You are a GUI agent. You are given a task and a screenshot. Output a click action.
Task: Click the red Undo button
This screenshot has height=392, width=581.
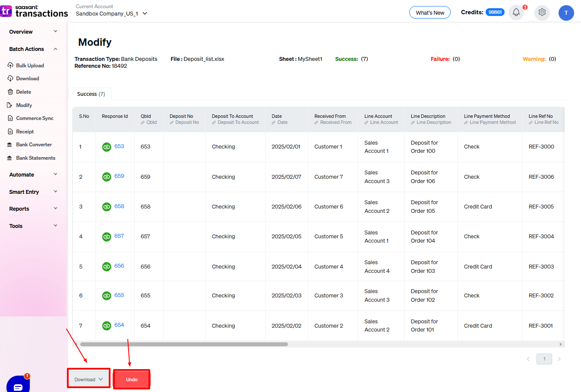point(132,379)
